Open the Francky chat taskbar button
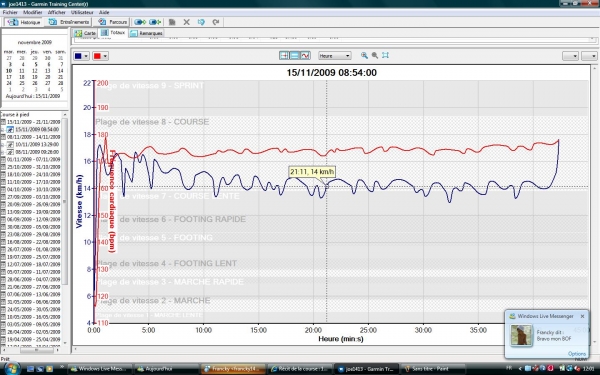Image resolution: width=600 pixels, height=375 pixels. pos(233,369)
